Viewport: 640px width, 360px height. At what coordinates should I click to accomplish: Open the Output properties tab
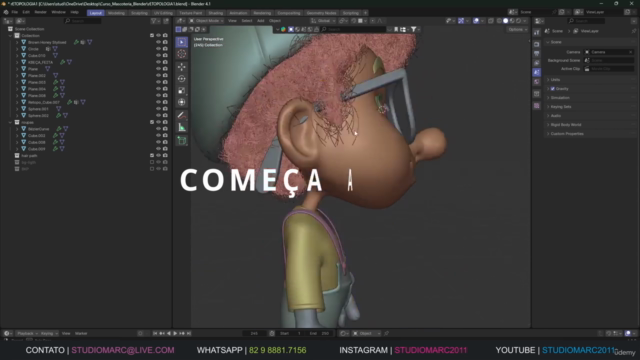[537, 53]
